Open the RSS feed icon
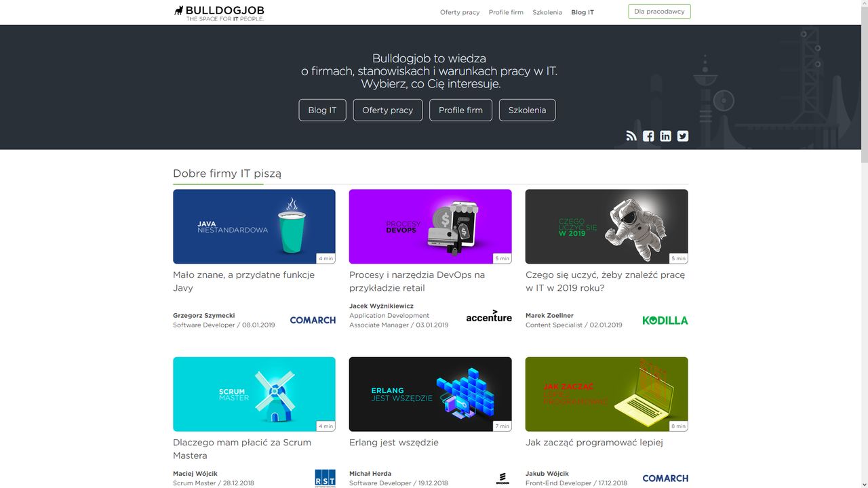Image resolution: width=868 pixels, height=488 pixels. click(631, 136)
